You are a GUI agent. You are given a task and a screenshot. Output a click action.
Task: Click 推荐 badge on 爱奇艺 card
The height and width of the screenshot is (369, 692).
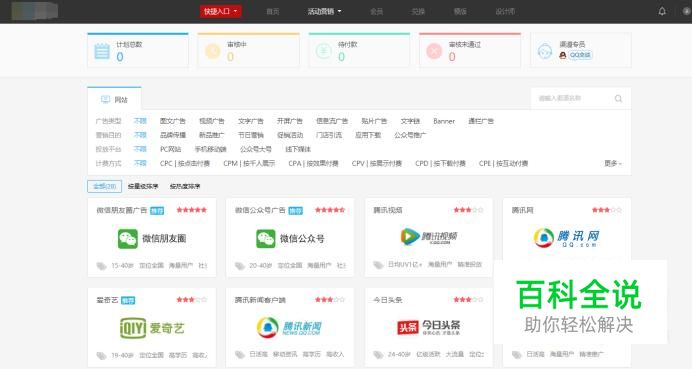click(128, 301)
